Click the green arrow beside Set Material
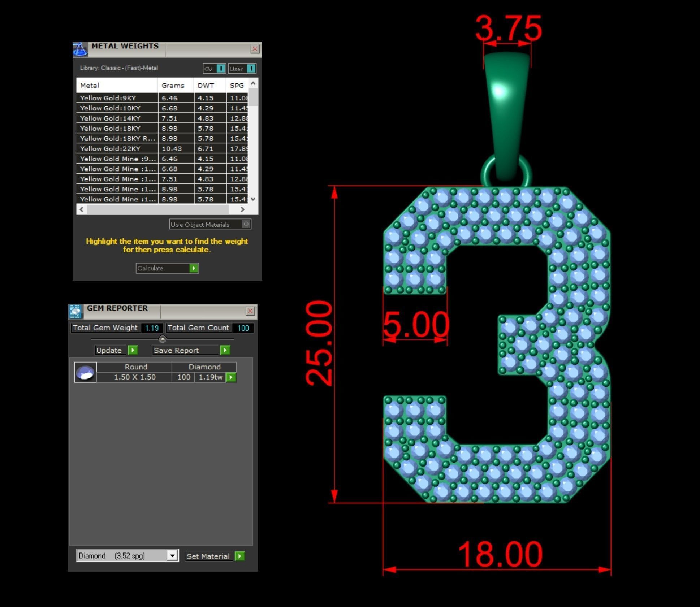 coord(239,556)
